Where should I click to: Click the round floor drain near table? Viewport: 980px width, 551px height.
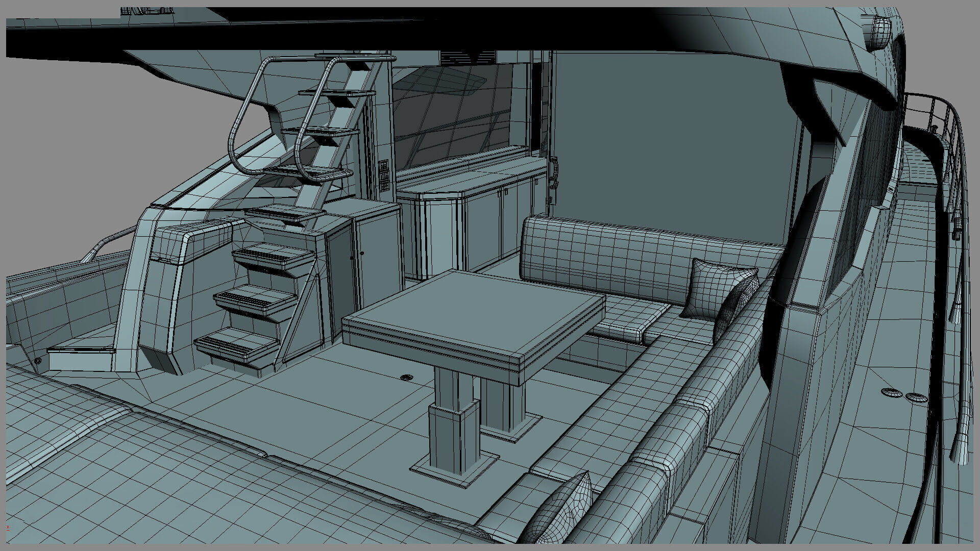(407, 378)
